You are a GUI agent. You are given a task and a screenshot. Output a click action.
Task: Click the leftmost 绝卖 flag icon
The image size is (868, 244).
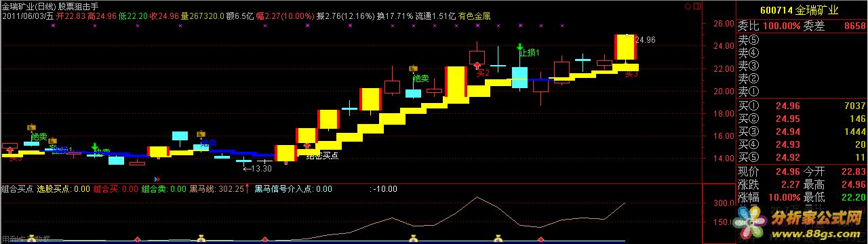tap(31, 127)
